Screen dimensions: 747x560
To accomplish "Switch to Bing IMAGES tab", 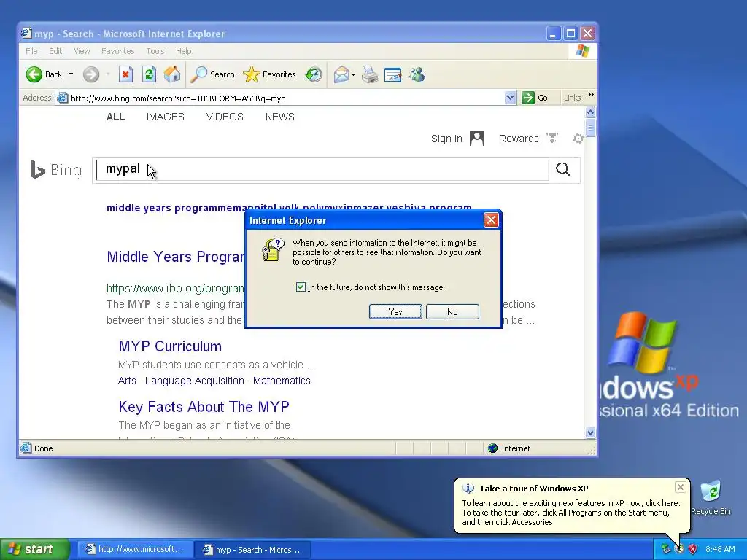I will 166,117.
